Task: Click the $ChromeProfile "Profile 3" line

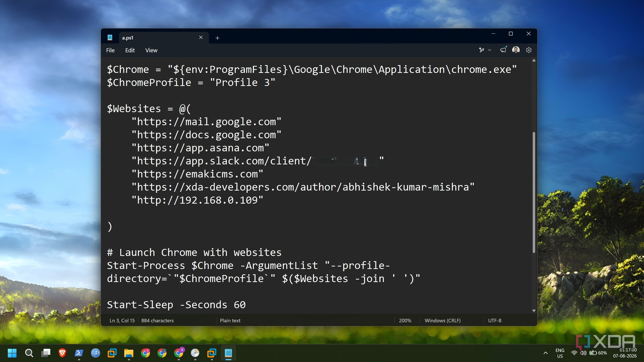Action: coord(191,83)
